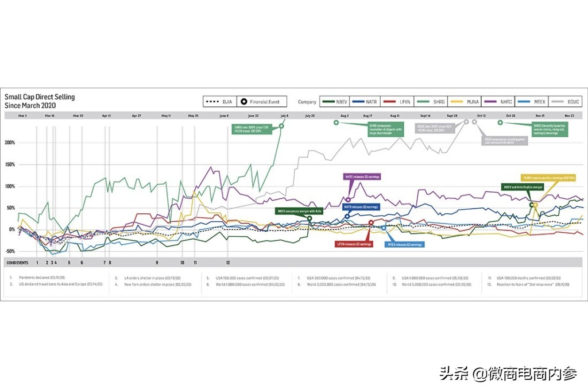The width and height of the screenshot is (588, 392).
Task: Click the NATR releases Q2 earnings flag
Action: tap(360, 206)
